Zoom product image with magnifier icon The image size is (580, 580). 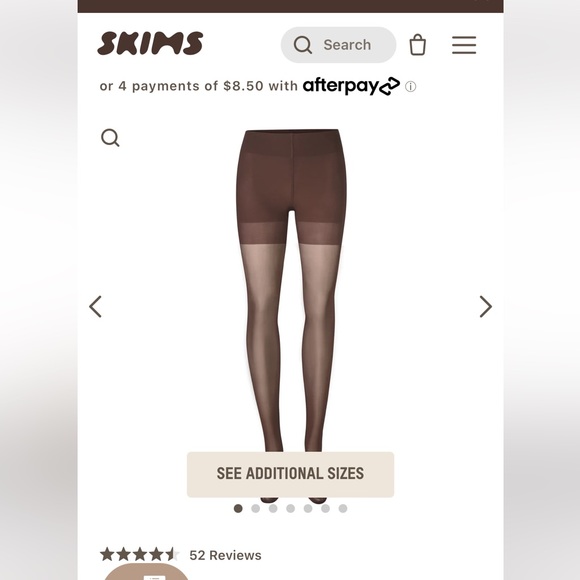point(110,138)
